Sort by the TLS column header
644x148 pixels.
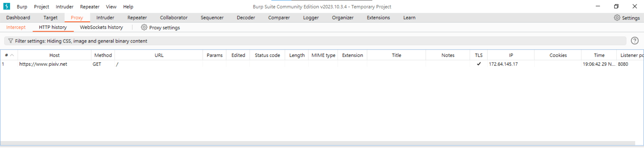click(x=479, y=55)
